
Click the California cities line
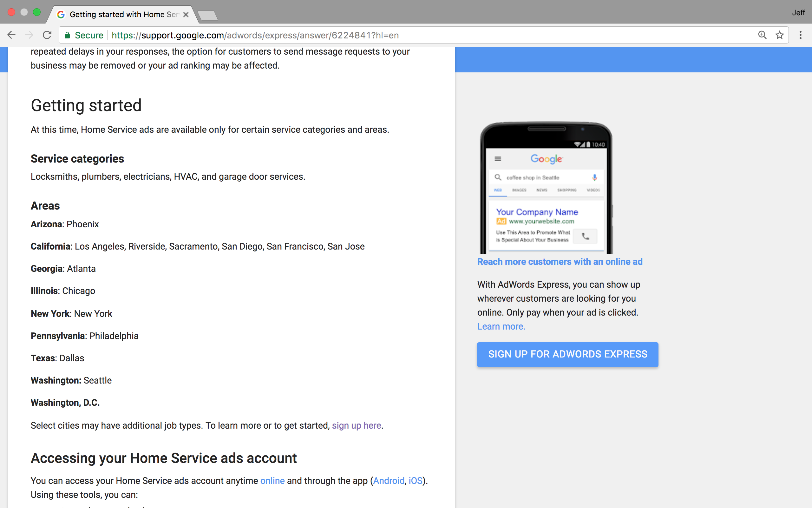click(x=198, y=246)
